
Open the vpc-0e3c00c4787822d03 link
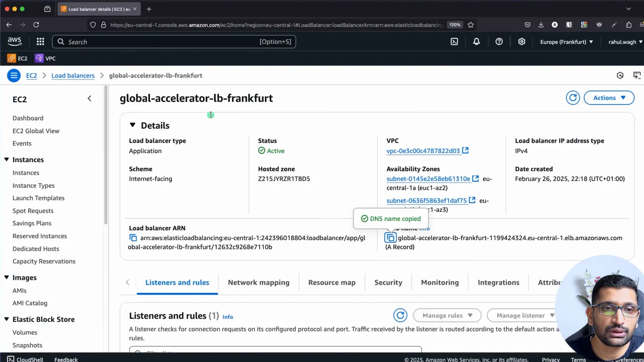423,151
